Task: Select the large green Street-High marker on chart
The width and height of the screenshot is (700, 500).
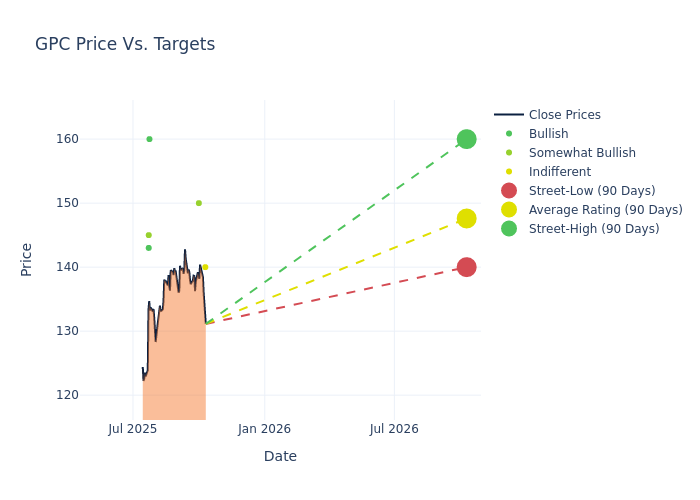Action: pyautogui.click(x=466, y=139)
